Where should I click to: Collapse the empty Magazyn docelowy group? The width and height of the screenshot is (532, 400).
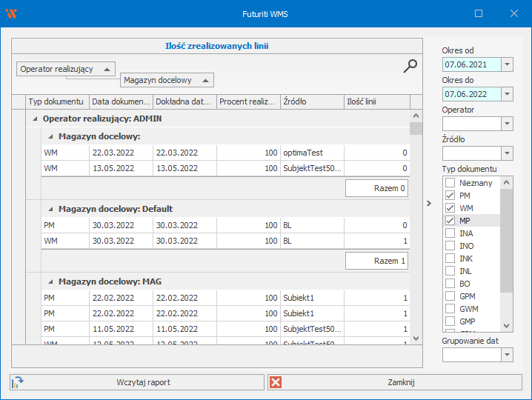[x=50, y=136]
